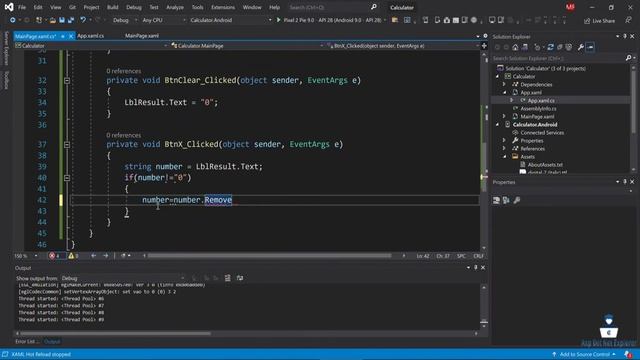Collapse the BtnClear_Clicked method outline

pos(67,80)
